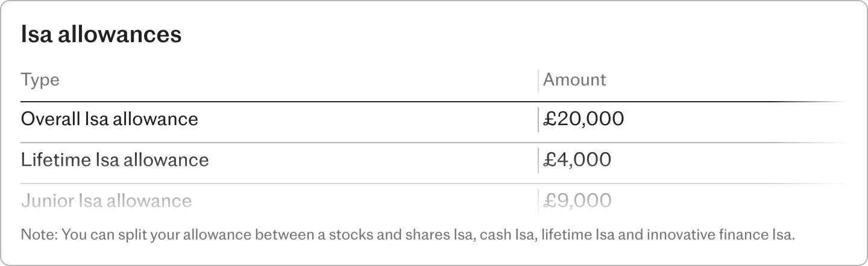Click the Overall Isa allowance row label
This screenshot has height=266, width=868.
click(x=110, y=119)
